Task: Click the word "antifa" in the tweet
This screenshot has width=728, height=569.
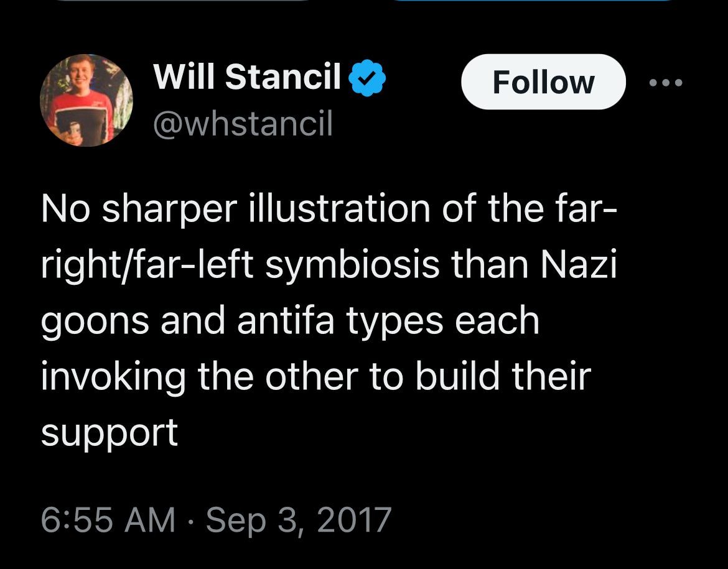Action: coord(291,320)
